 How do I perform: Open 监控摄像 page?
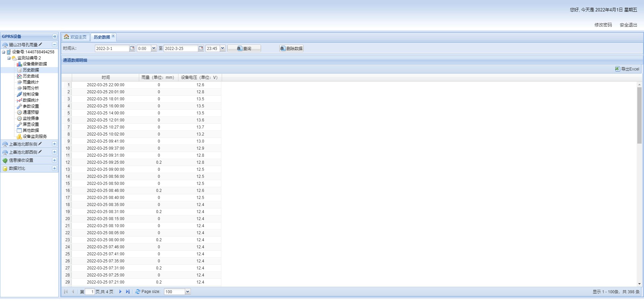(x=31, y=118)
